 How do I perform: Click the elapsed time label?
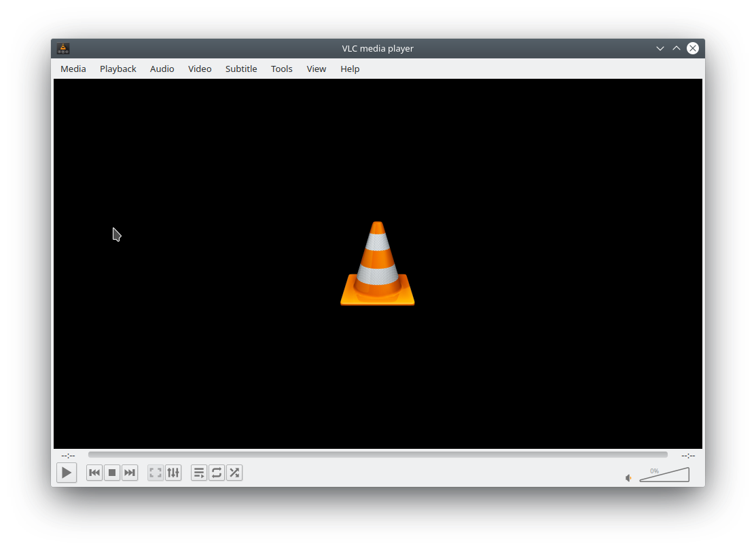click(68, 456)
